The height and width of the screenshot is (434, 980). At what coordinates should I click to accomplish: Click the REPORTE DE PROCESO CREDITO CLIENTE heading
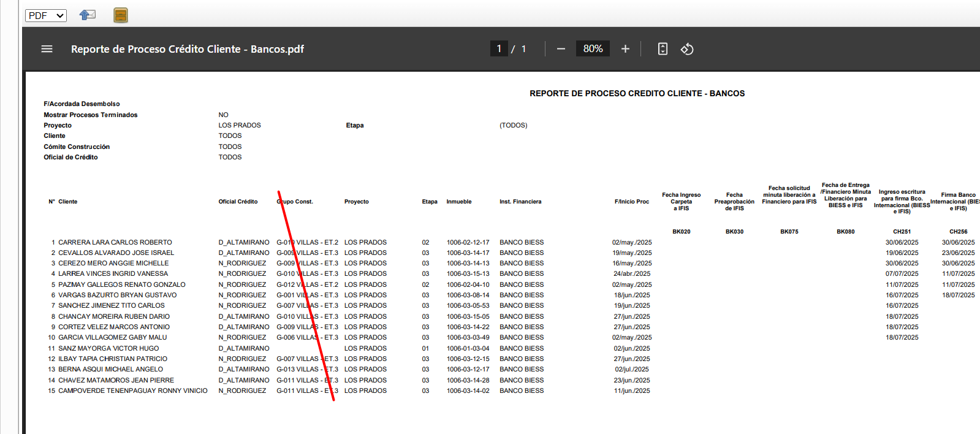[637, 93]
